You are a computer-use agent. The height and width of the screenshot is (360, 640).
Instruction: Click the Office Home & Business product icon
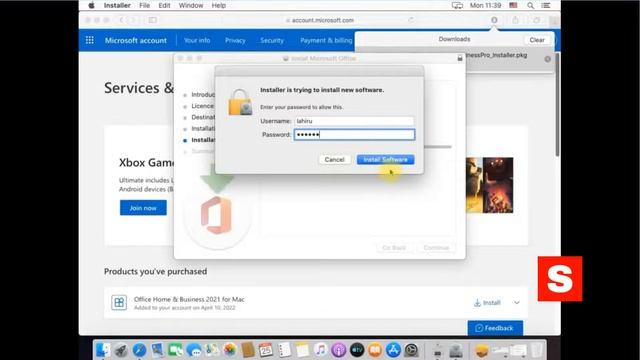click(x=119, y=302)
